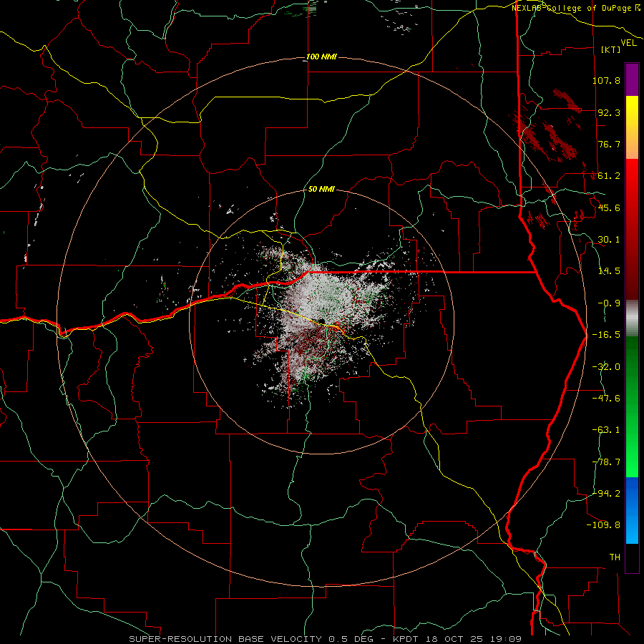Click the 92.3 velocity scale value
The image size is (644, 644).
tap(609, 112)
